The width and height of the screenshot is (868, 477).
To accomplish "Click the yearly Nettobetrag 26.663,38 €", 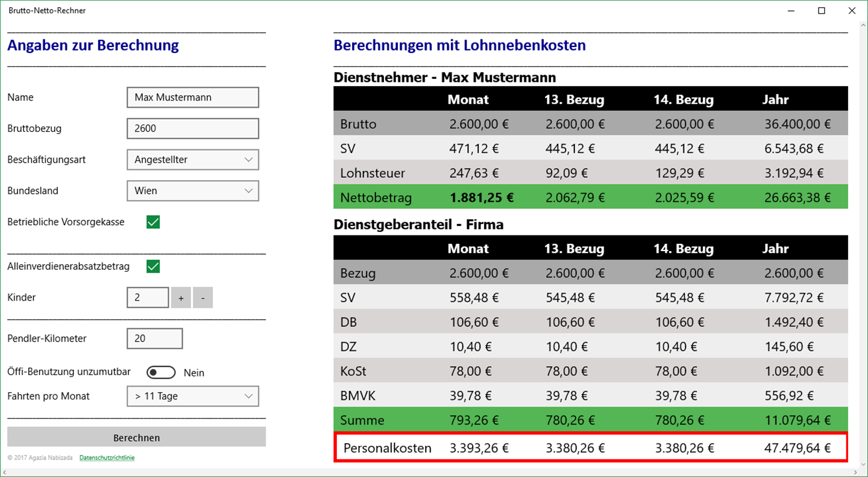I will (797, 198).
